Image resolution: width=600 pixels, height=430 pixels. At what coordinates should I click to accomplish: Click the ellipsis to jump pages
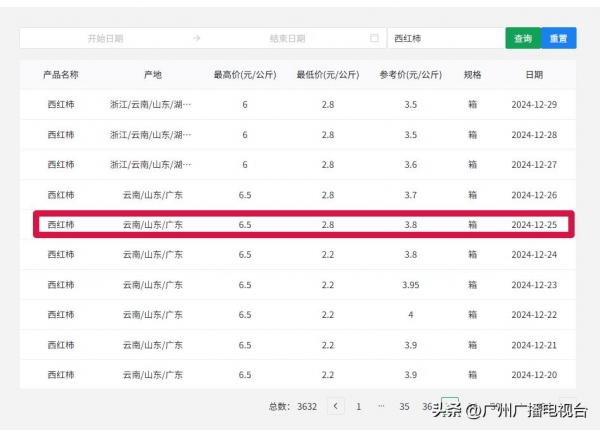(x=381, y=406)
